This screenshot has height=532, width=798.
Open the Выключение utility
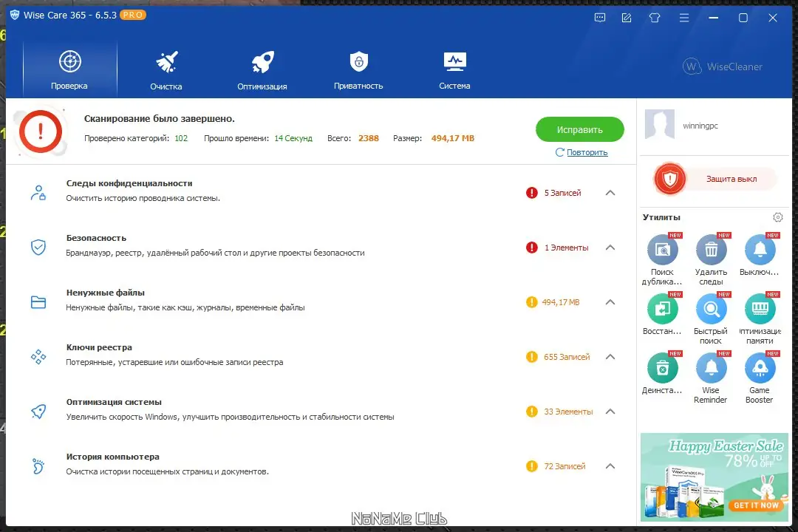tap(760, 251)
